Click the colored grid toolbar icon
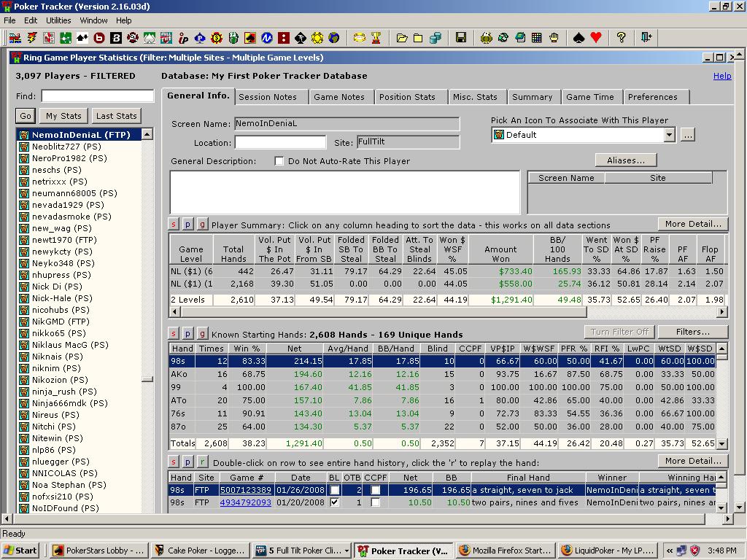The height and width of the screenshot is (560, 747). coord(537,38)
